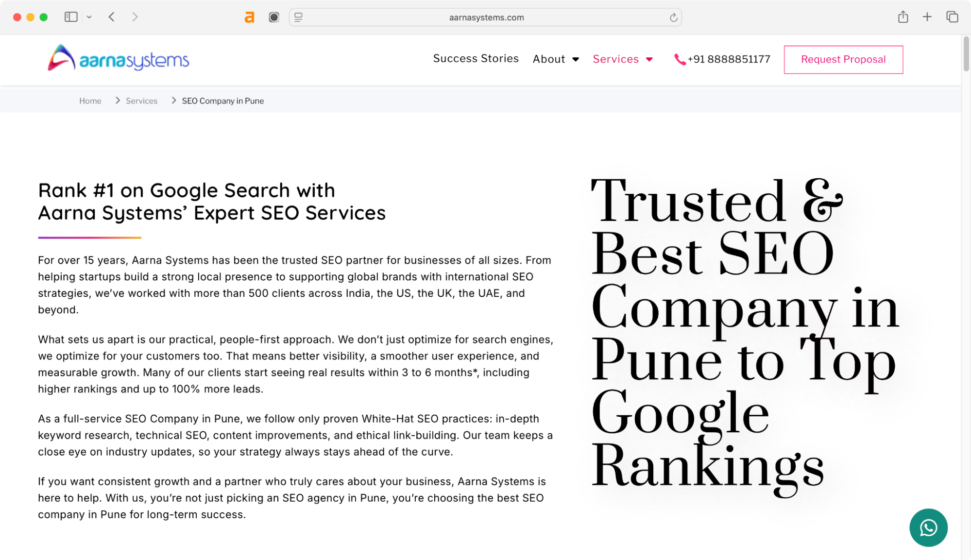Click the forward navigation arrow
The width and height of the screenshot is (971, 560).
[x=135, y=17]
